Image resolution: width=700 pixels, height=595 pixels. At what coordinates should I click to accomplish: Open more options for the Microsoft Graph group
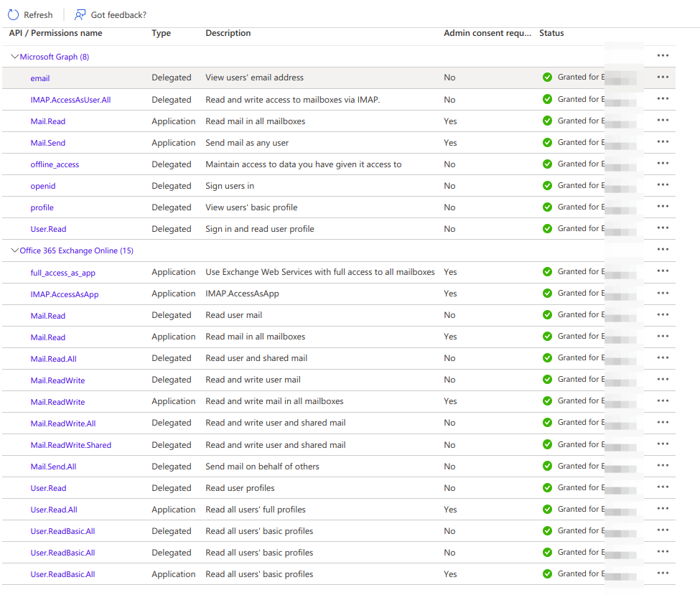663,55
